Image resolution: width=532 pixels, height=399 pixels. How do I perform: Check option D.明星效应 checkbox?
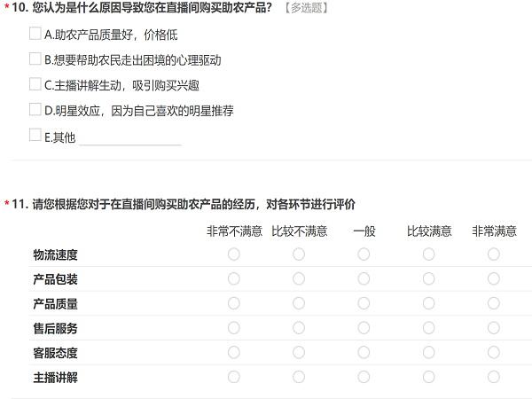[35, 110]
